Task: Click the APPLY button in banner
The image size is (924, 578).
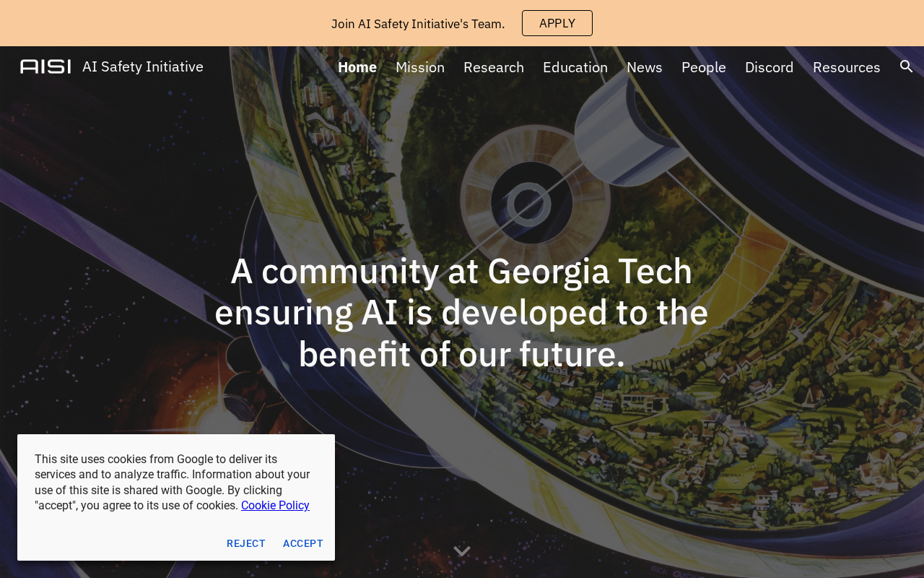Action: [557, 23]
